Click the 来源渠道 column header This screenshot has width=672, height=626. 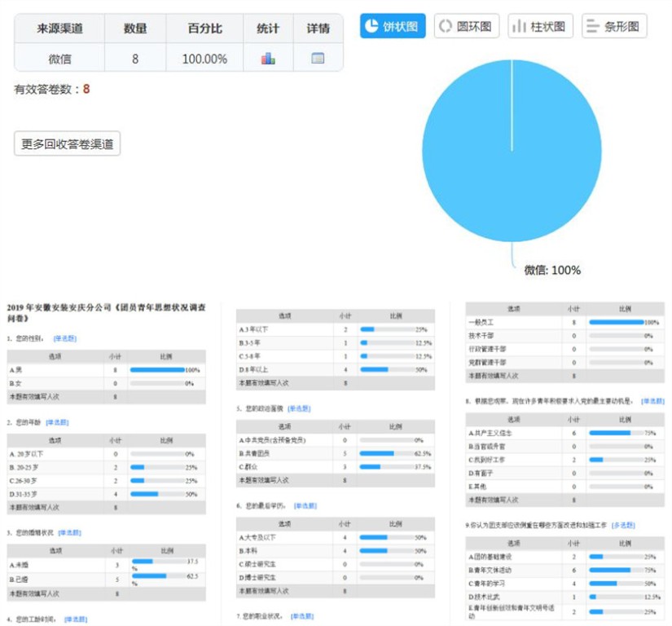coord(59,29)
